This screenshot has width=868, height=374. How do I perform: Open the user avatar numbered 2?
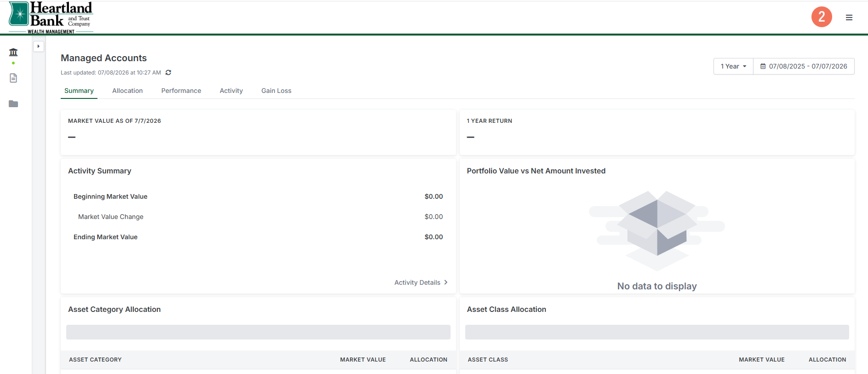822,17
